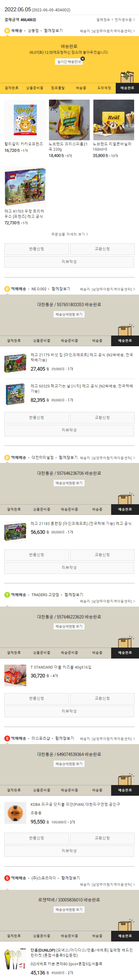Expand 주문상품 자세히 보기
Viewport: 139px width, 980px height.
pyautogui.click(x=69, y=234)
